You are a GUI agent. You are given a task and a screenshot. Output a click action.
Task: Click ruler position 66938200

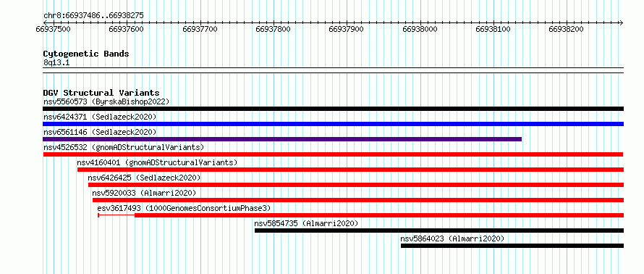[567, 29]
